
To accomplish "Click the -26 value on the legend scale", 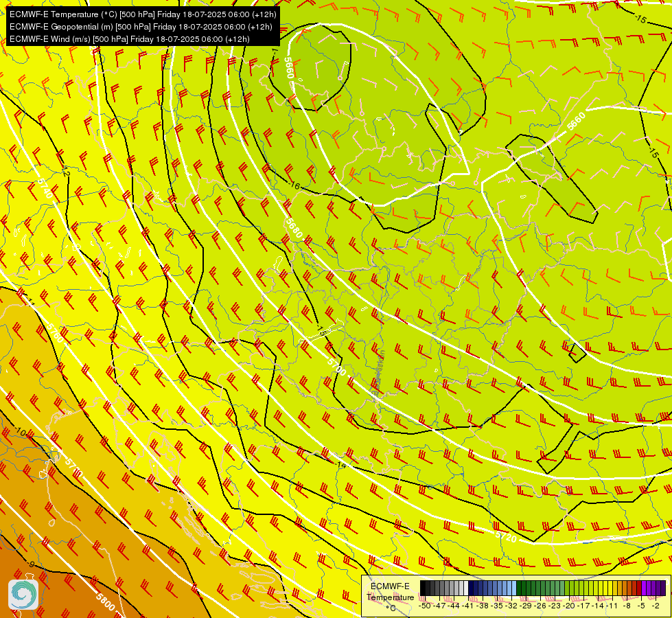I will click(541, 606).
